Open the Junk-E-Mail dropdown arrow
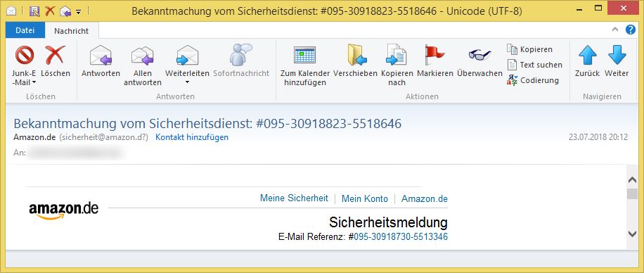Viewport: 644px width, 273px height. tap(34, 82)
